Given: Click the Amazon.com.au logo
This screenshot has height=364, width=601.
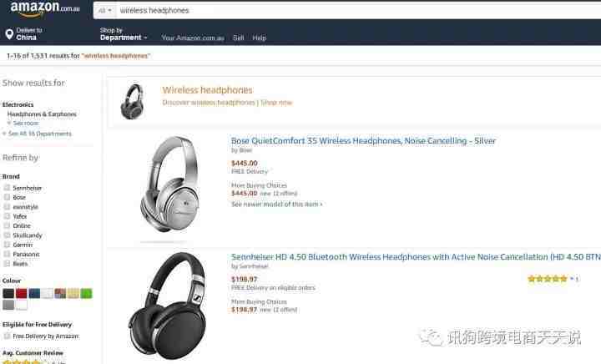Looking at the screenshot, I should 45,9.
